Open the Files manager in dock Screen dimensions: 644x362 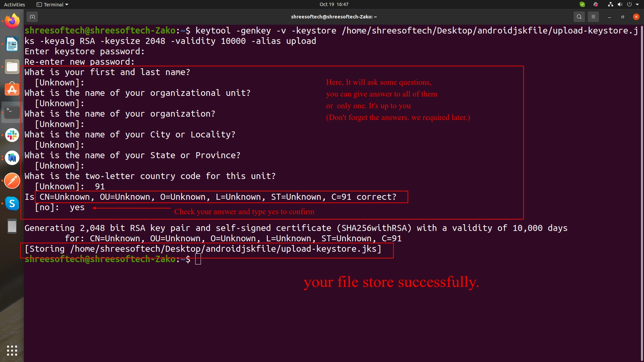(x=12, y=67)
